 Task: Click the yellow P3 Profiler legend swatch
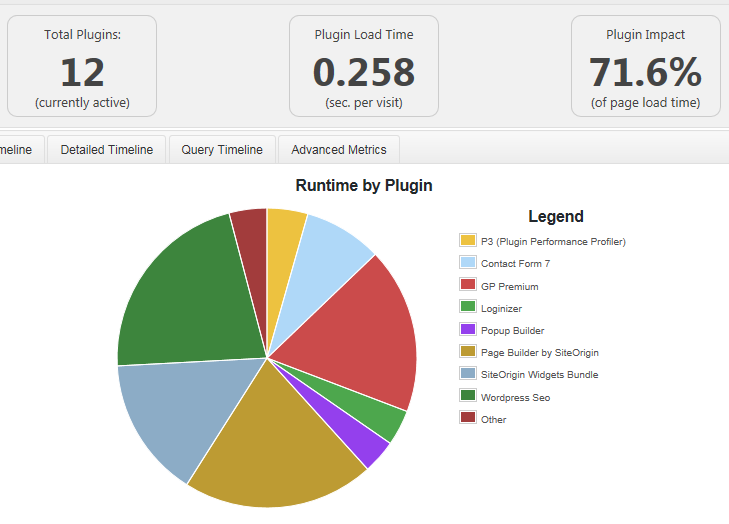(x=468, y=240)
